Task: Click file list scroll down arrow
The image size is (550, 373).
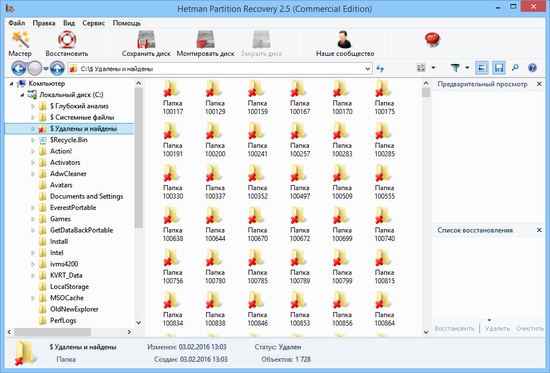Action: [426, 332]
